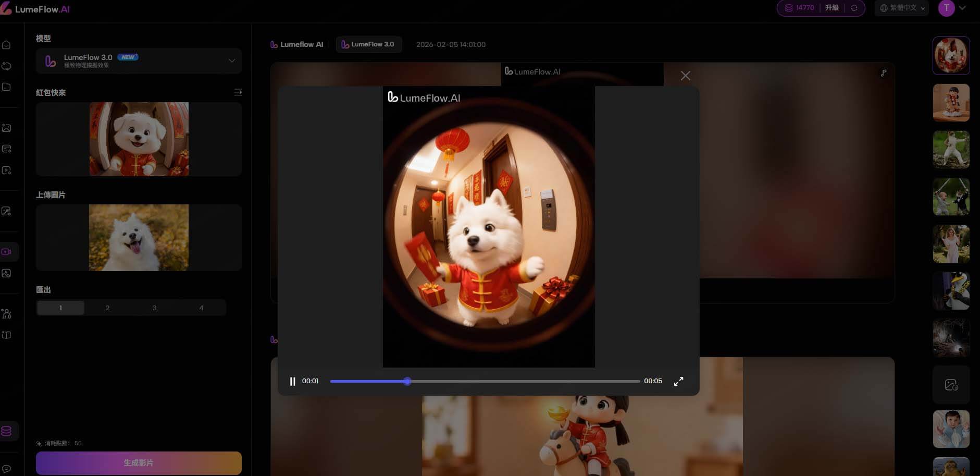The width and height of the screenshot is (980, 476).
Task: Open the template list icon beside 紅包快來
Action: (x=238, y=92)
